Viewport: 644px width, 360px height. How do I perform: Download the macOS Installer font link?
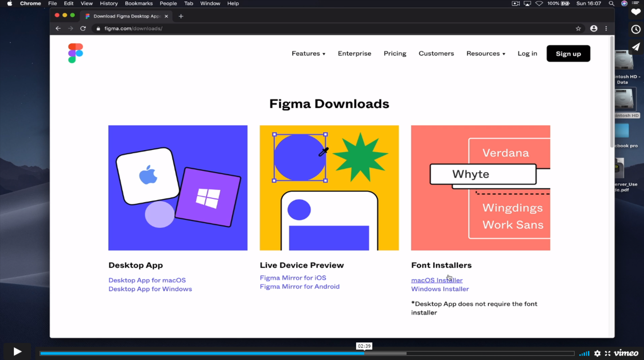coord(437,280)
